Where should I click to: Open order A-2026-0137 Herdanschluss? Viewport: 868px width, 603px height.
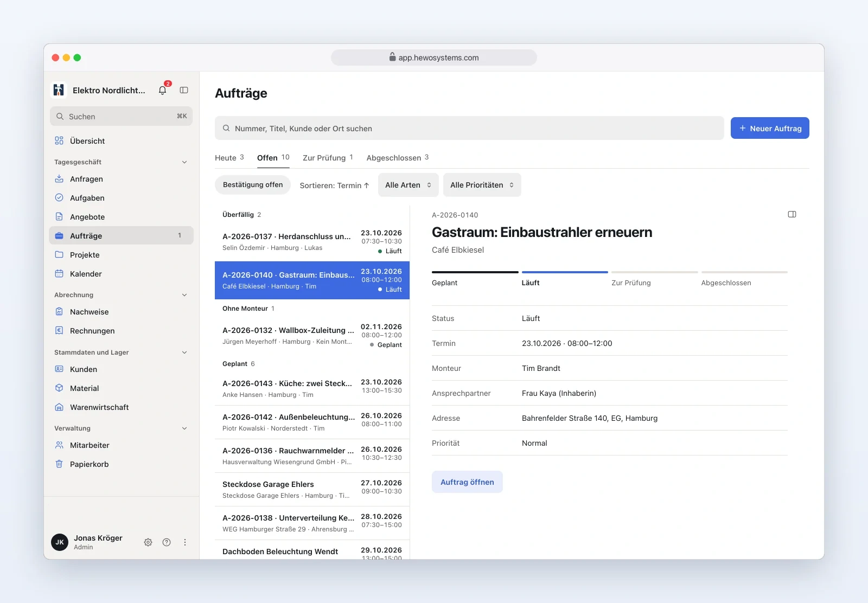(x=312, y=242)
